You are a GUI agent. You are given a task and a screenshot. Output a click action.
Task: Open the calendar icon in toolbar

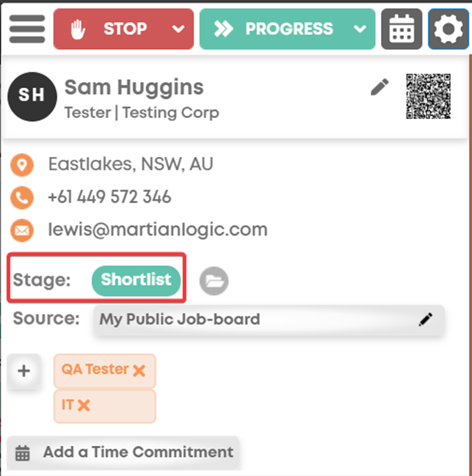pos(402,29)
